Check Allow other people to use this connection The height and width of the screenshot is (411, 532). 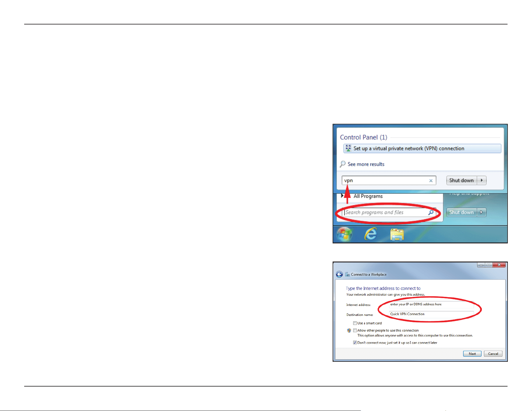pos(355,330)
